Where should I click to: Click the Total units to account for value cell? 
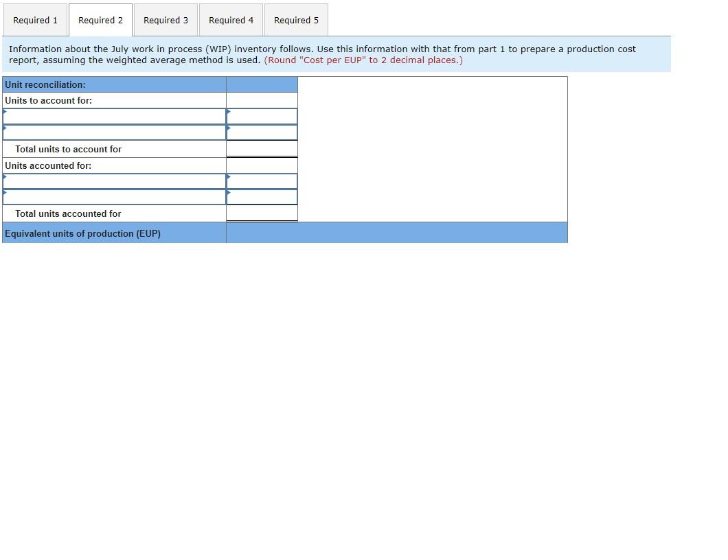point(262,149)
